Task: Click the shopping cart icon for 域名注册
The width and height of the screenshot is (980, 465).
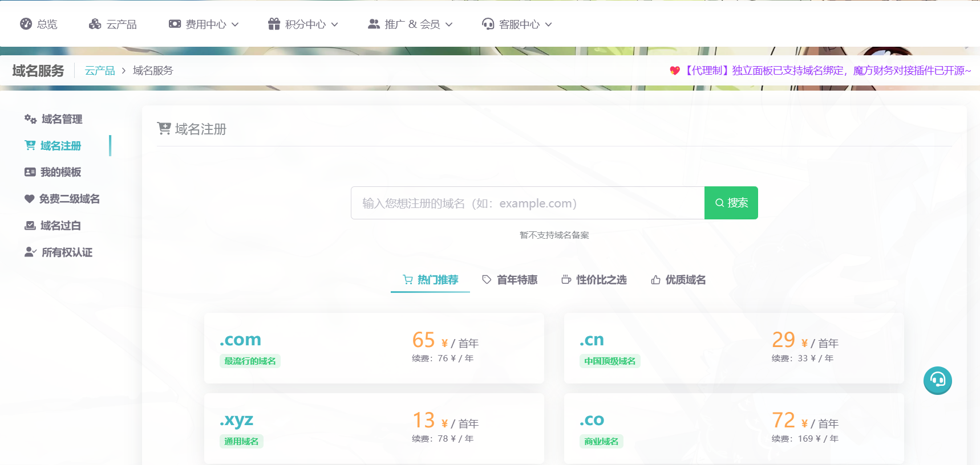Action: pos(30,146)
